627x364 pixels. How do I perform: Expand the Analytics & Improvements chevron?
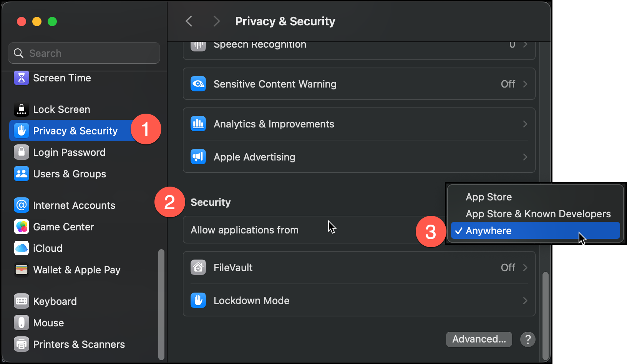pos(525,124)
